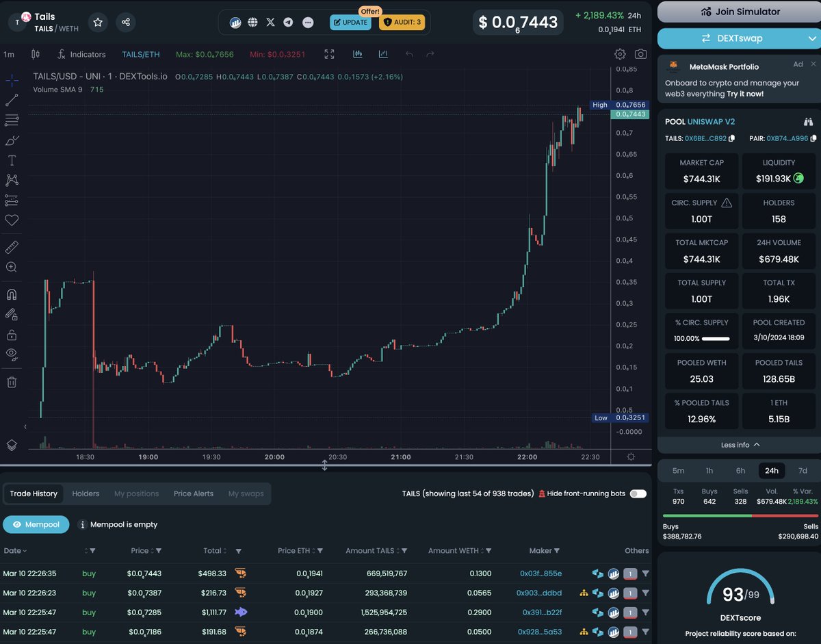Open the Price ETH column filter

(320, 551)
